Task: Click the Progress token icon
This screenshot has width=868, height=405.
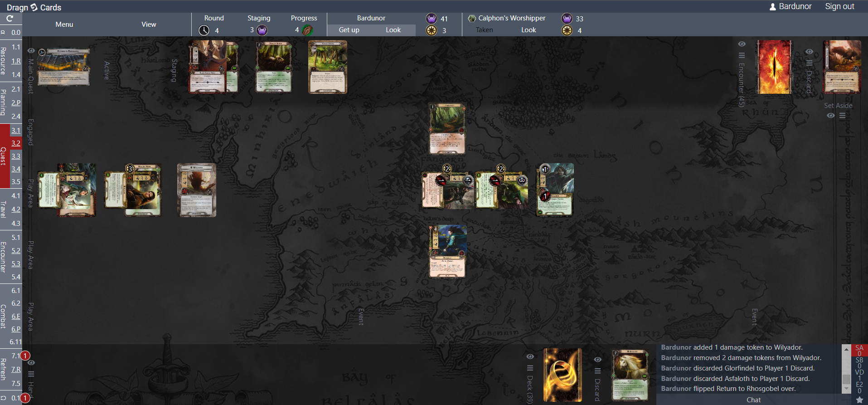Action: (307, 30)
